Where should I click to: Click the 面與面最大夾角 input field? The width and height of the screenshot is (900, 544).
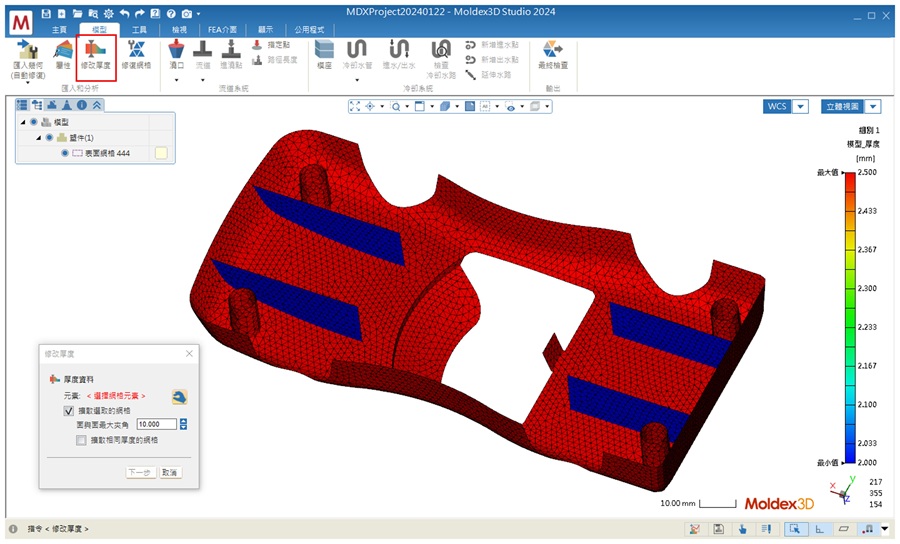tap(155, 424)
